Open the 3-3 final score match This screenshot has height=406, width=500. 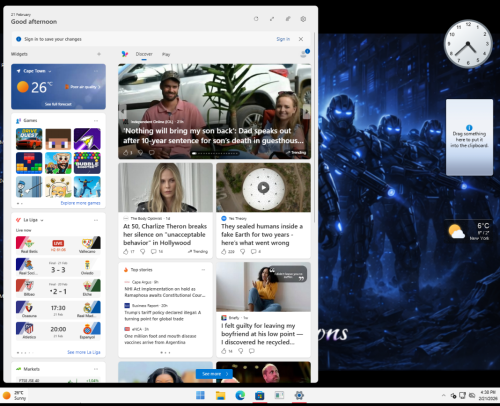(58, 267)
